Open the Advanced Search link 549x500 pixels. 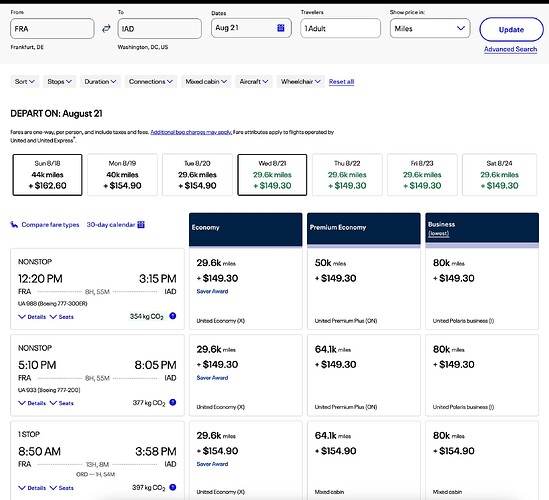pyautogui.click(x=510, y=49)
